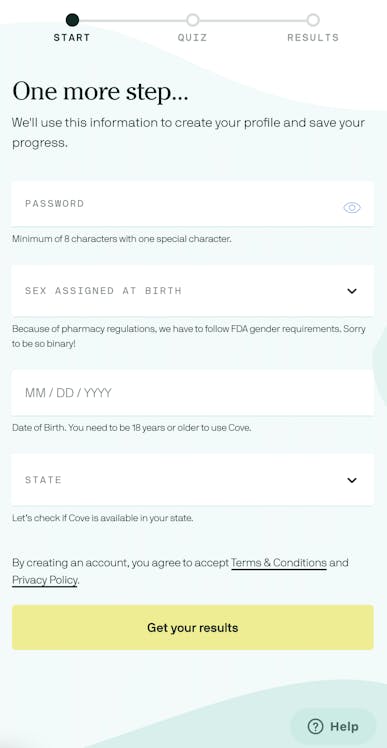Go to the QUIZ step label
The image size is (387, 748).
pos(193,38)
